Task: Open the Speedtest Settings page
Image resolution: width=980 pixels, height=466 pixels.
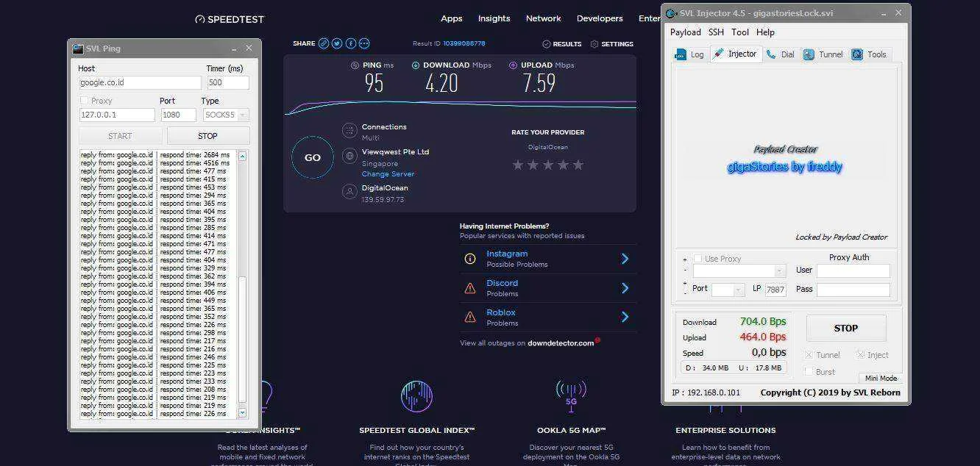Action: [x=611, y=44]
